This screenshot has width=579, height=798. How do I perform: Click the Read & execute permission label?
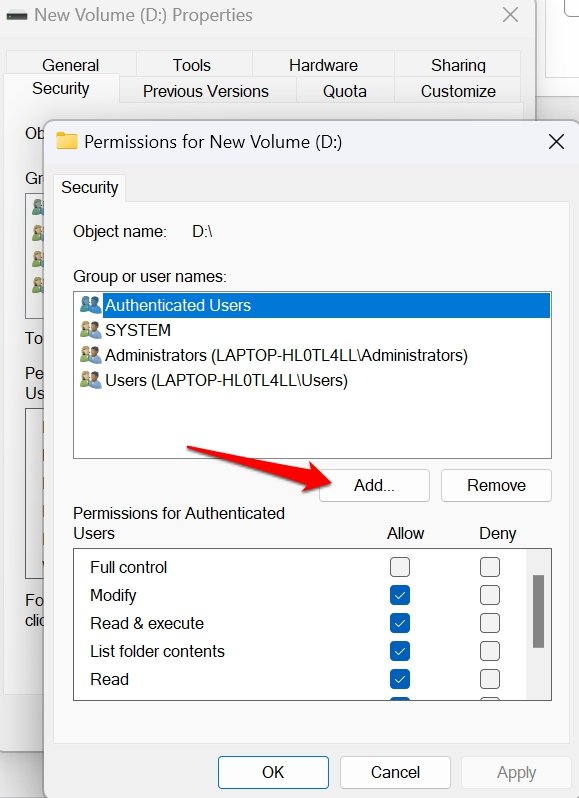(147, 623)
